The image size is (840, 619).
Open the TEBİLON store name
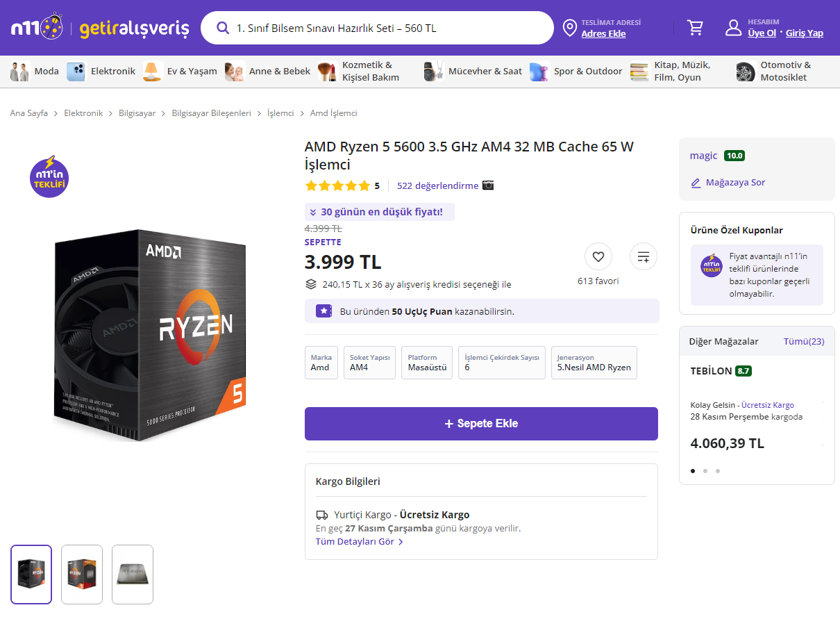tap(711, 371)
